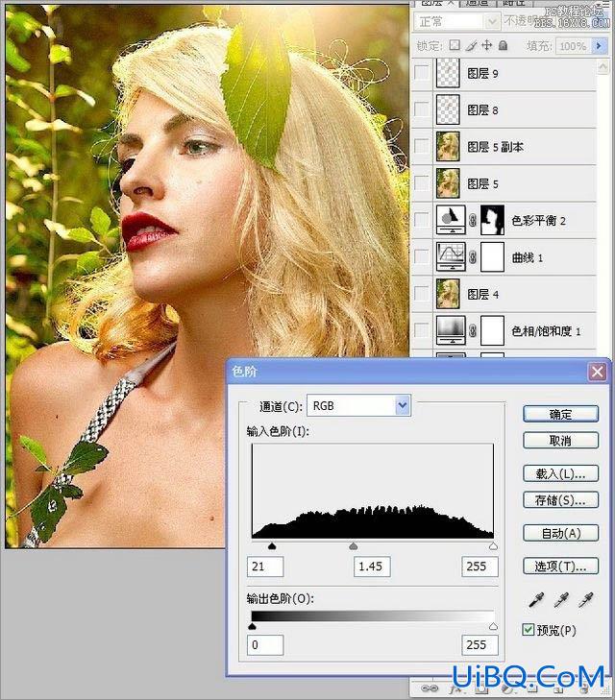Open the 填充 fill slider arrow
This screenshot has height=700, width=615.
(599, 45)
